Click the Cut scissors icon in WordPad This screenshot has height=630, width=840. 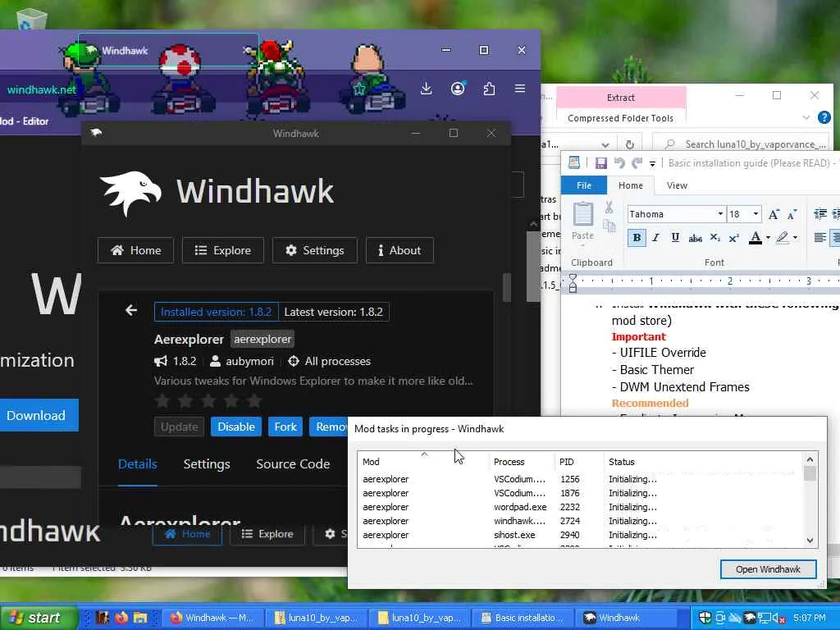tap(609, 208)
